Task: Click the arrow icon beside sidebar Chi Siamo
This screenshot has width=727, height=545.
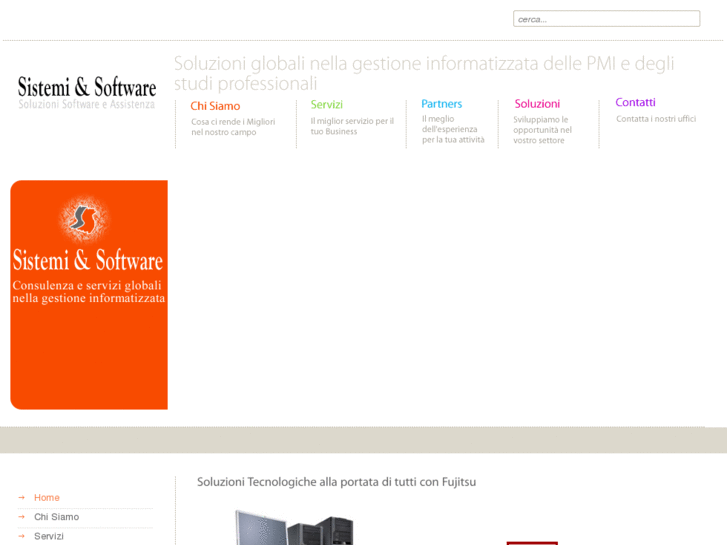Action: click(21, 517)
